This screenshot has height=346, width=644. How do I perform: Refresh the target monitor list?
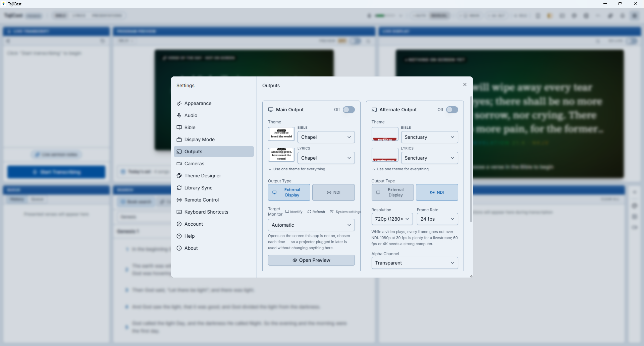(x=316, y=212)
